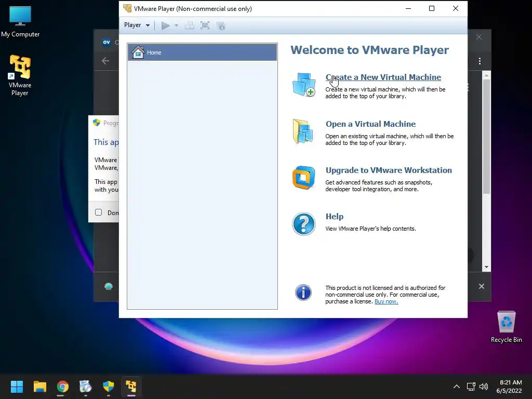The height and width of the screenshot is (399, 532).
Task: Click the green Play virtual machine button
Action: click(166, 25)
